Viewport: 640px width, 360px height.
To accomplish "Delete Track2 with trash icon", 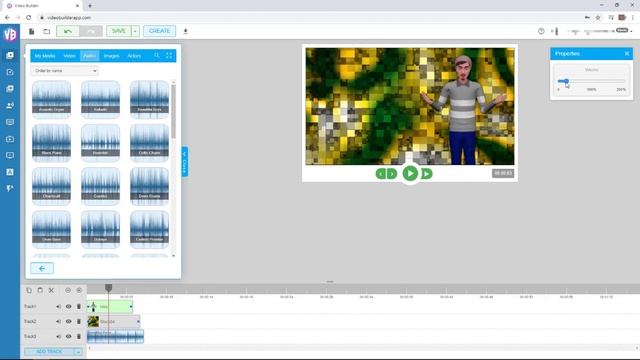I will click(79, 322).
